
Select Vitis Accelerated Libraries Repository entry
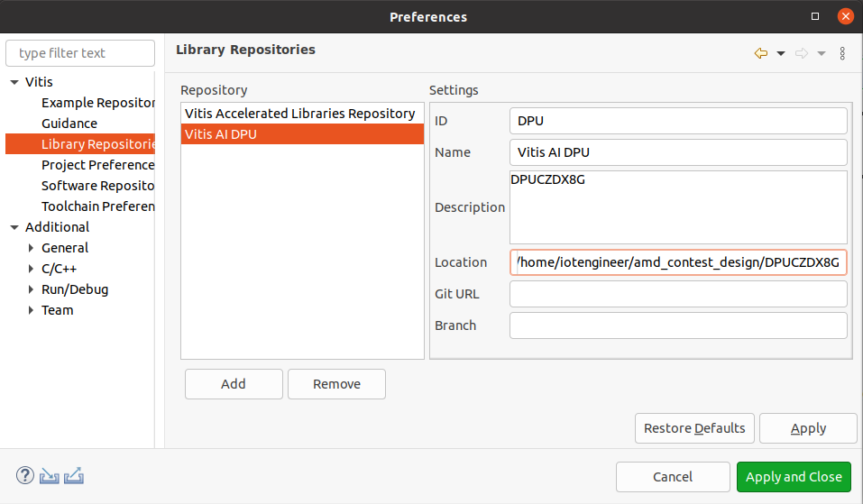[x=299, y=114]
